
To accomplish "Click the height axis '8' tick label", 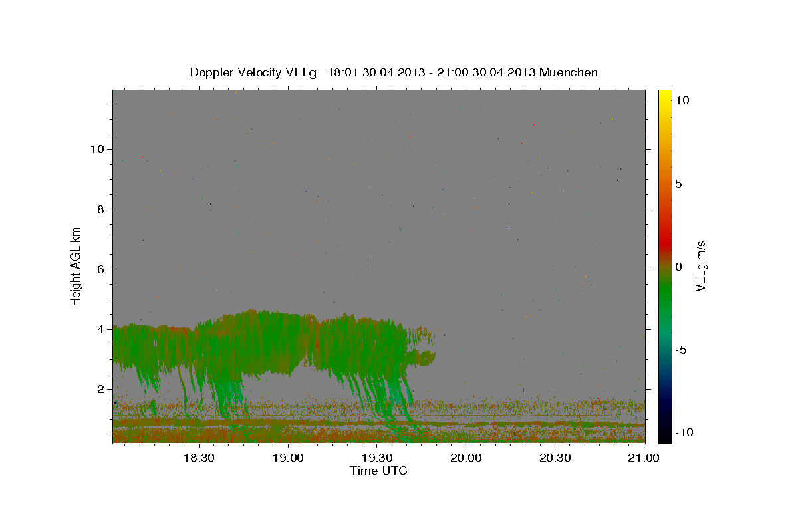I will click(101, 209).
